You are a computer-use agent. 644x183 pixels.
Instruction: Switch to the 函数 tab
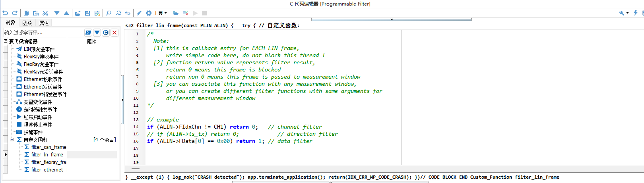click(27, 23)
